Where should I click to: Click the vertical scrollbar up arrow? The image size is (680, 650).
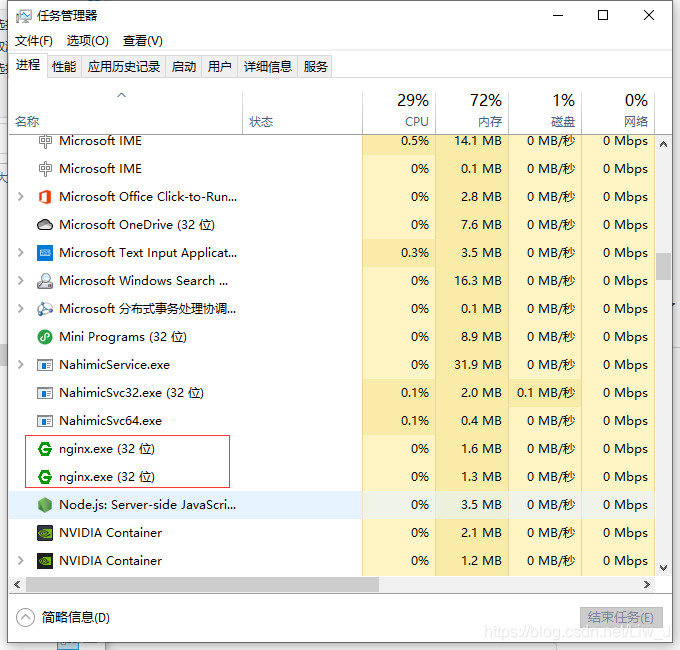point(663,144)
